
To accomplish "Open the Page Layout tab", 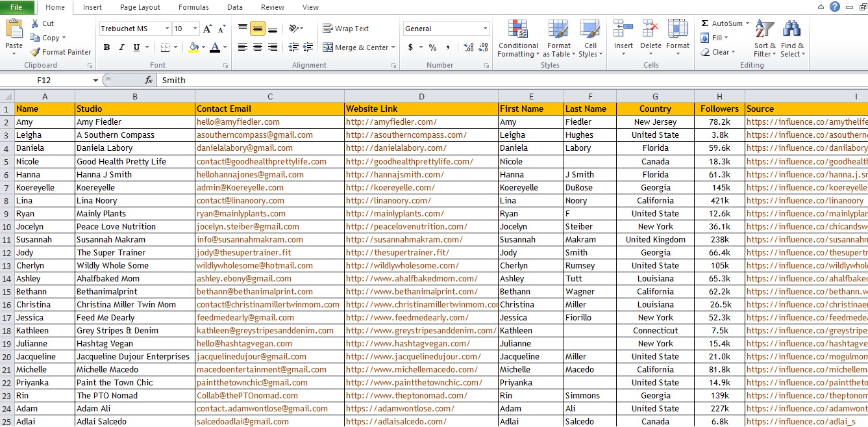I will [x=140, y=7].
